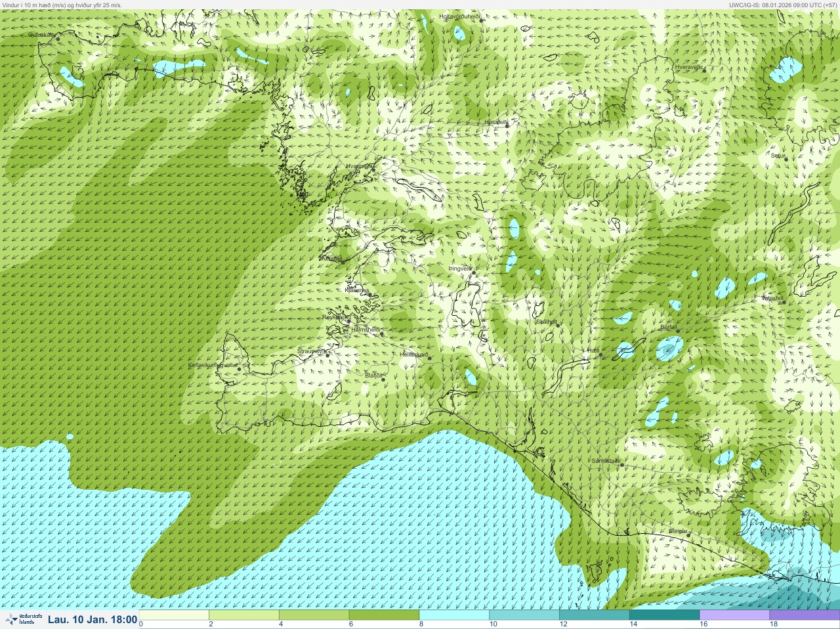This screenshot has height=629, width=840.
Task: Click the forecast time 'Lau. 10 Jan. 18:00'
Action: (x=93, y=619)
